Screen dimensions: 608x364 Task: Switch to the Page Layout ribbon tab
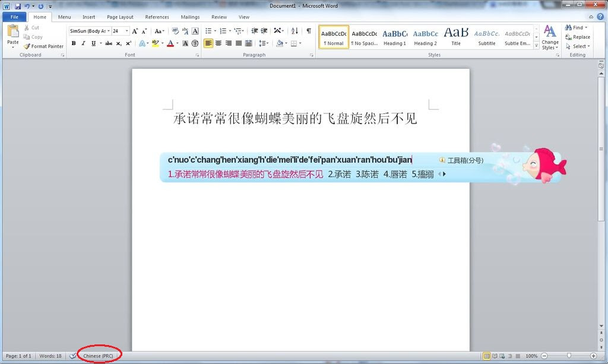click(x=120, y=17)
